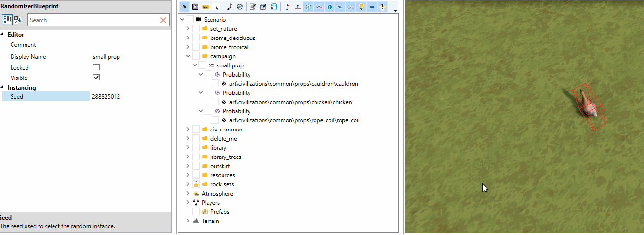Collapse the campaign folder
Viewport: 644px width, 235px height.
tap(188, 56)
